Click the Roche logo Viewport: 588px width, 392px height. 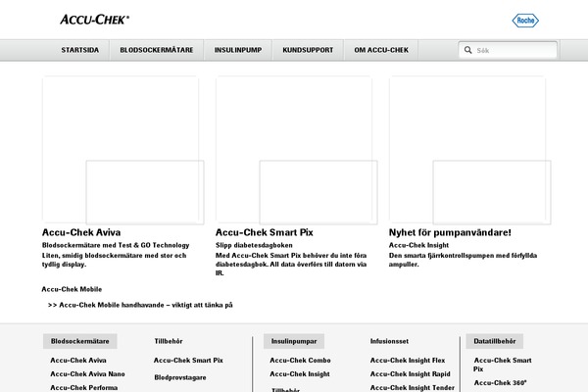coord(525,21)
